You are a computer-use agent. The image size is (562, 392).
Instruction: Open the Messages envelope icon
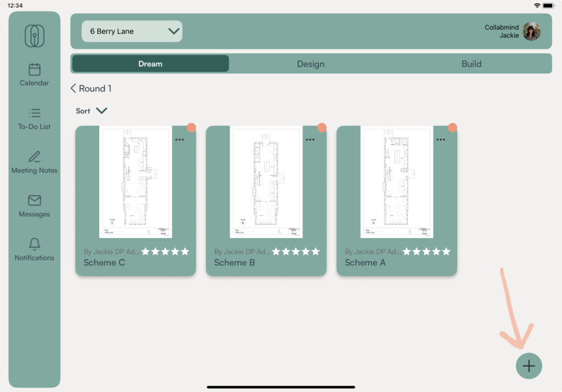[35, 201]
